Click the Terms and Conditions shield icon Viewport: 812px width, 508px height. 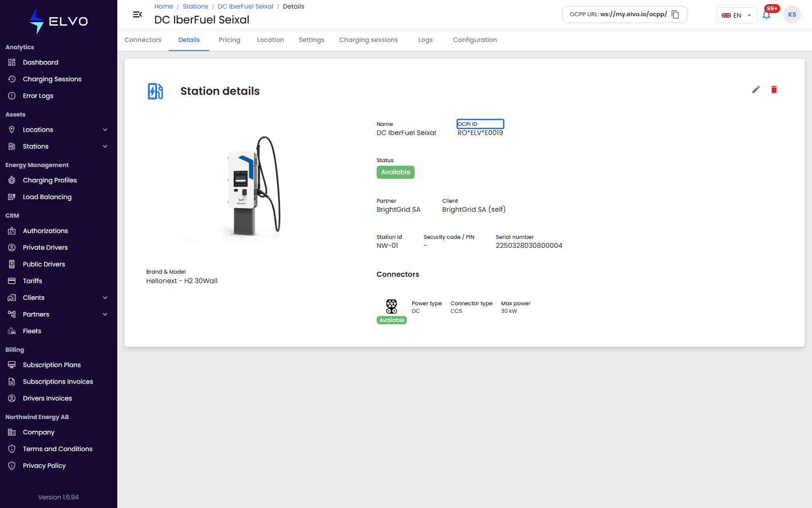coord(12,449)
